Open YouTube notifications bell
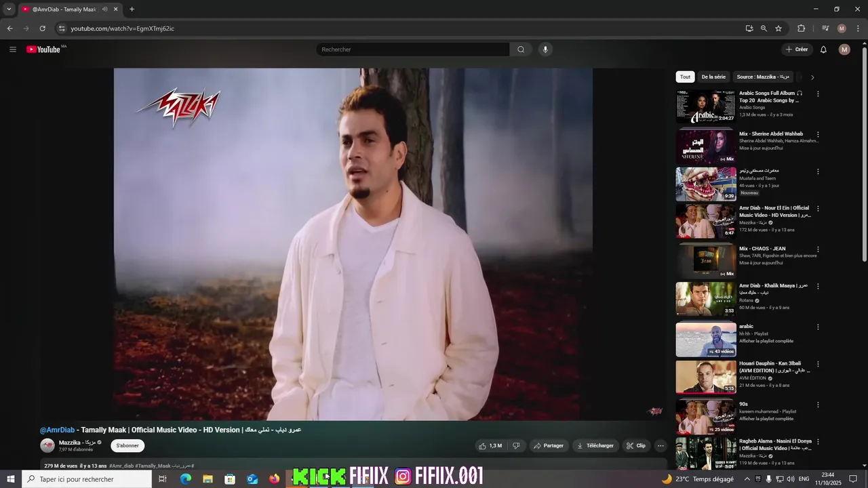Viewport: 868px width, 488px height. [x=823, y=49]
